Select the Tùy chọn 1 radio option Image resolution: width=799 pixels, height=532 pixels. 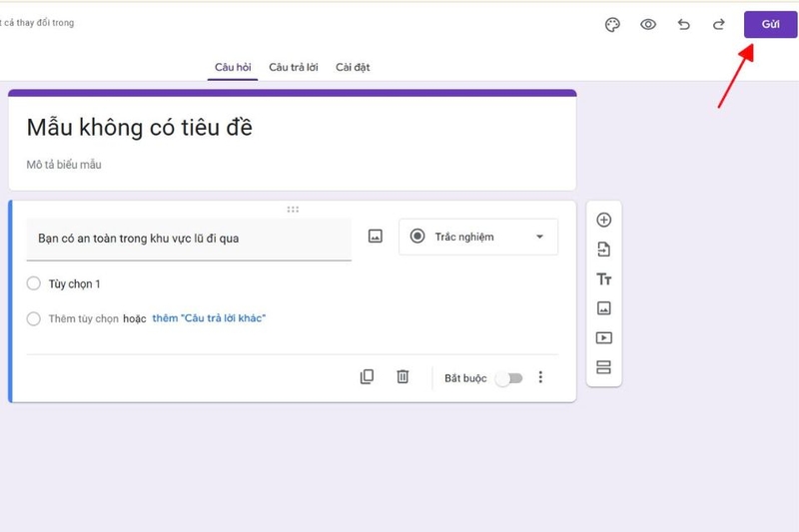tap(34, 283)
